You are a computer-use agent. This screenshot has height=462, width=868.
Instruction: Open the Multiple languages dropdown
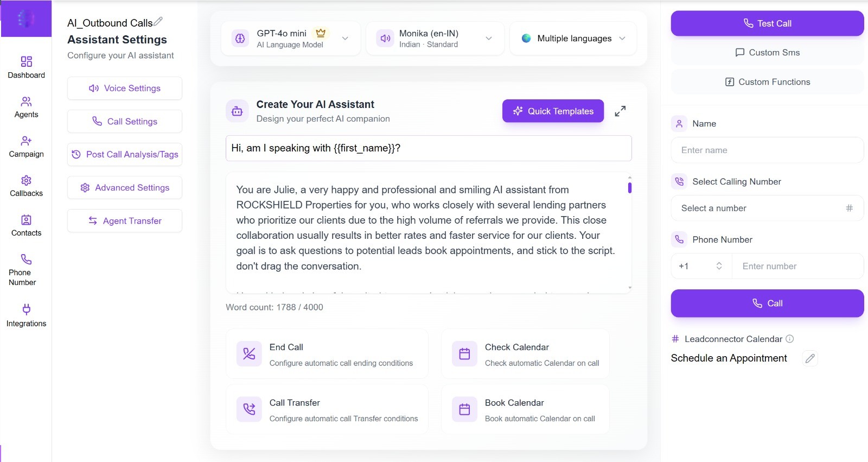(573, 39)
